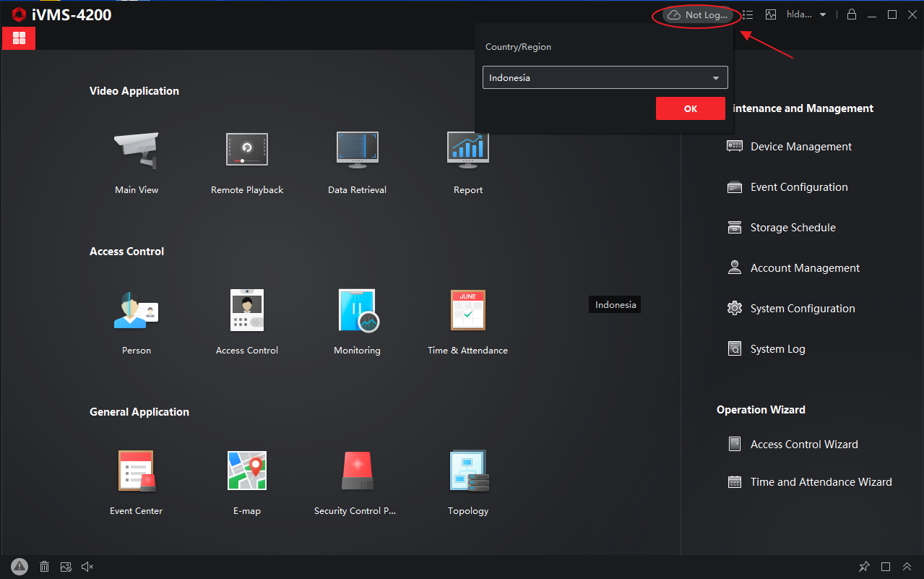Open the Topology module
This screenshot has height=579, width=924.
[x=469, y=471]
